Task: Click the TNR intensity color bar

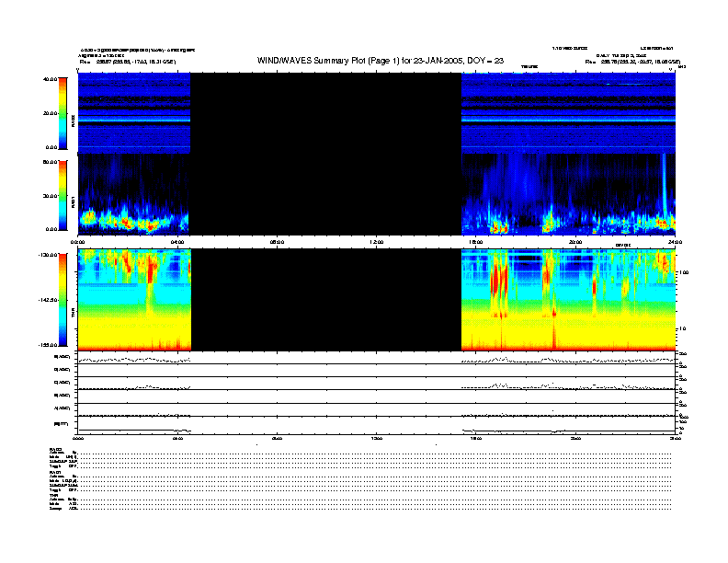Action: 63,300
